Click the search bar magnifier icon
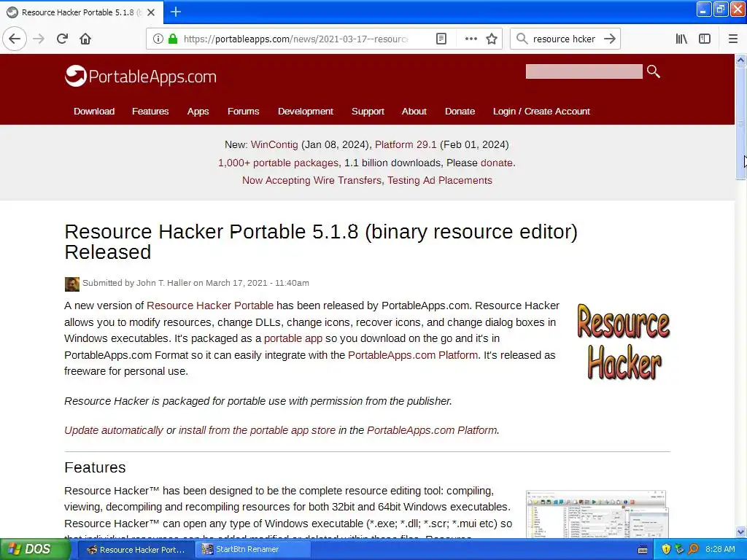 point(522,39)
